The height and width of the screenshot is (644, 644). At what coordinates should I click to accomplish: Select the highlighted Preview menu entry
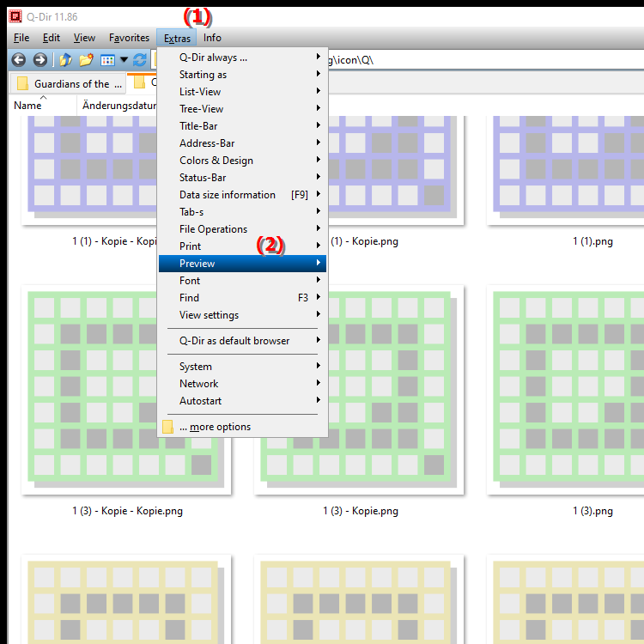coord(242,264)
